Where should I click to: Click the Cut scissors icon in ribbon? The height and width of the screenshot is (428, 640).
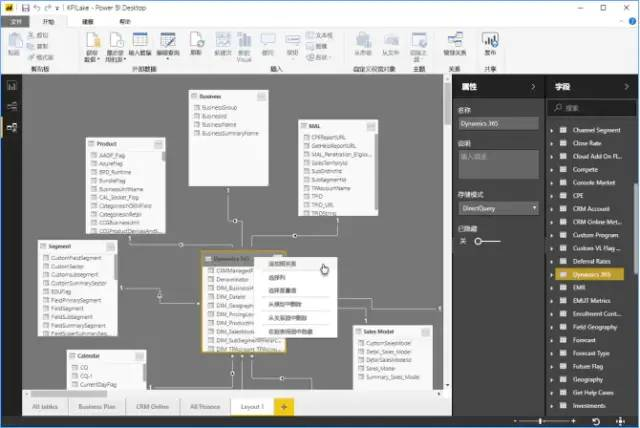[31, 35]
